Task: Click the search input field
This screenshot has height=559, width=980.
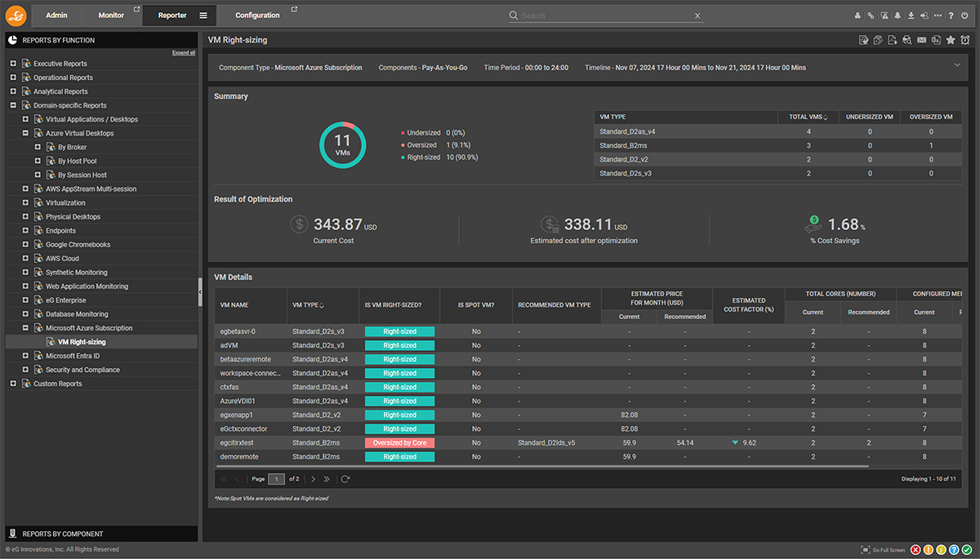Action: tap(606, 16)
